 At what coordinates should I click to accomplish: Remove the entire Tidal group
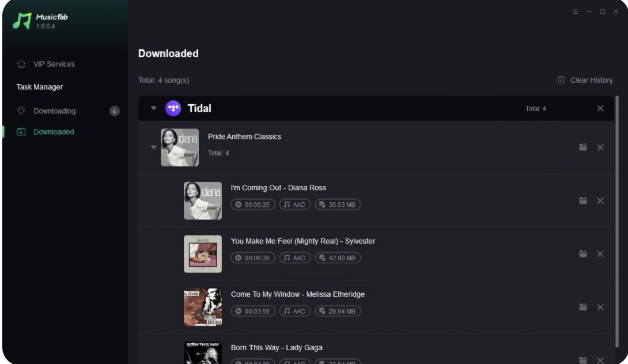[x=600, y=108]
